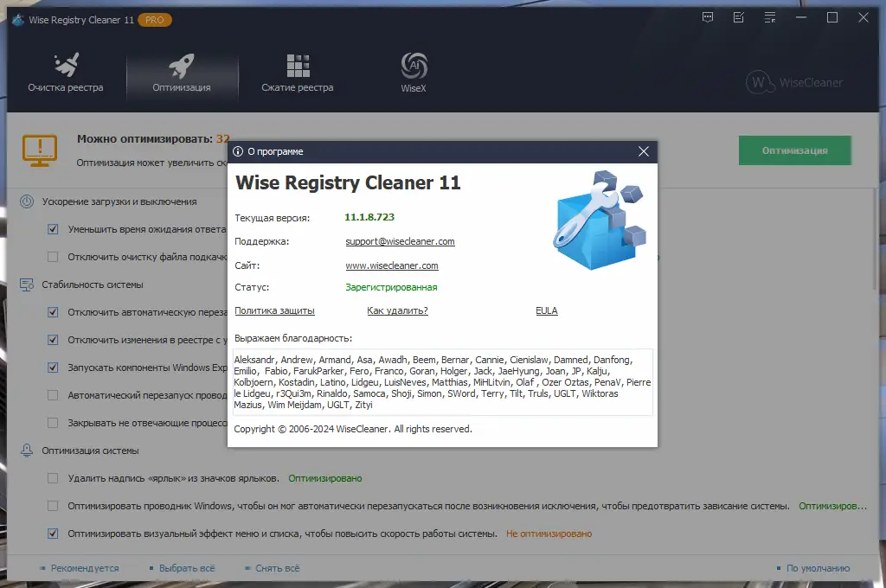Viewport: 886px width, 588px height.
Task: Open the www.wisecleaner.com link
Action: click(x=392, y=265)
